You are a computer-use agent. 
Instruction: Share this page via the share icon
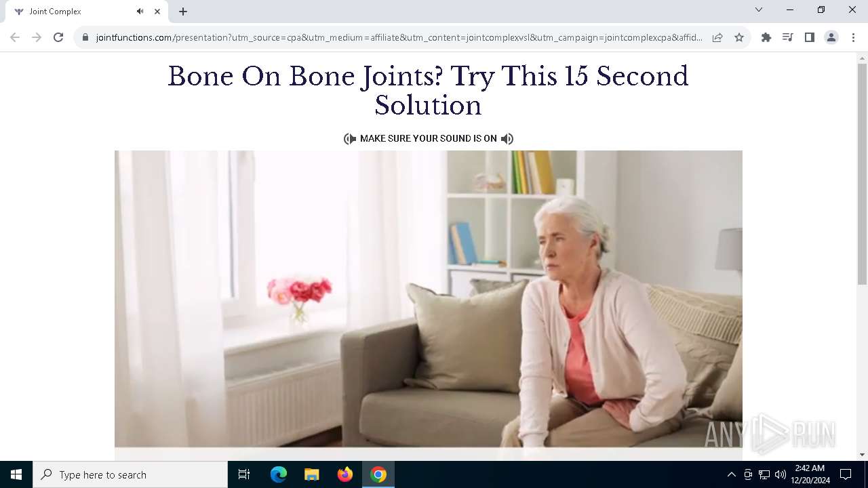[x=717, y=37]
